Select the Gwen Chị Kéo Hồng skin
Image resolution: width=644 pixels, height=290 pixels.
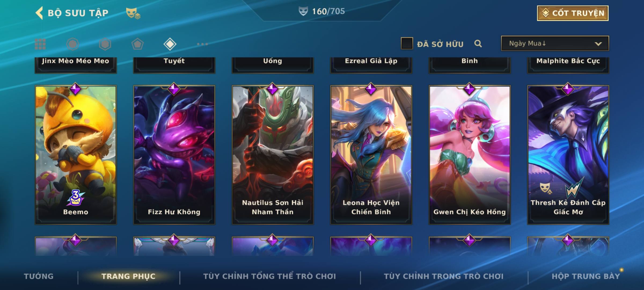(470, 155)
